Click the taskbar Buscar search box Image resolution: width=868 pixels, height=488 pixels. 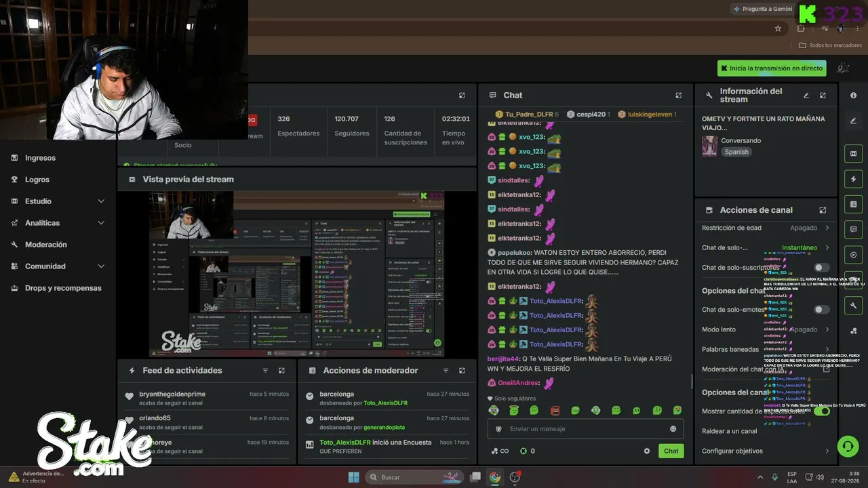pos(416,477)
